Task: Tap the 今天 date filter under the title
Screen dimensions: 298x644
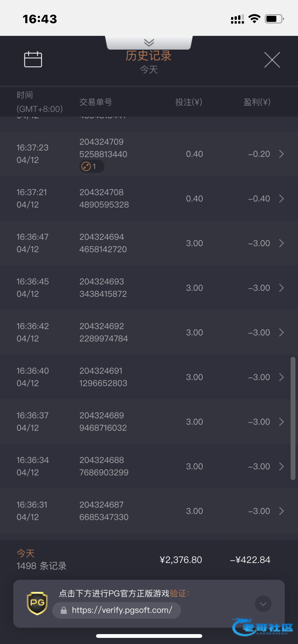Action: click(x=149, y=70)
